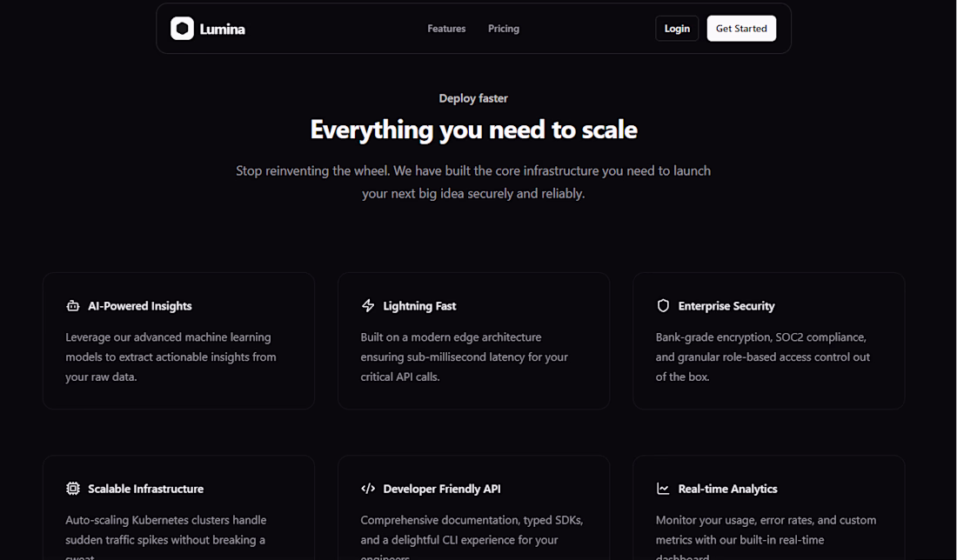Viewport: 957px width, 560px height.
Task: Click the 'Bank-grade encryption, SOC2 compliance' description
Action: [763, 357]
